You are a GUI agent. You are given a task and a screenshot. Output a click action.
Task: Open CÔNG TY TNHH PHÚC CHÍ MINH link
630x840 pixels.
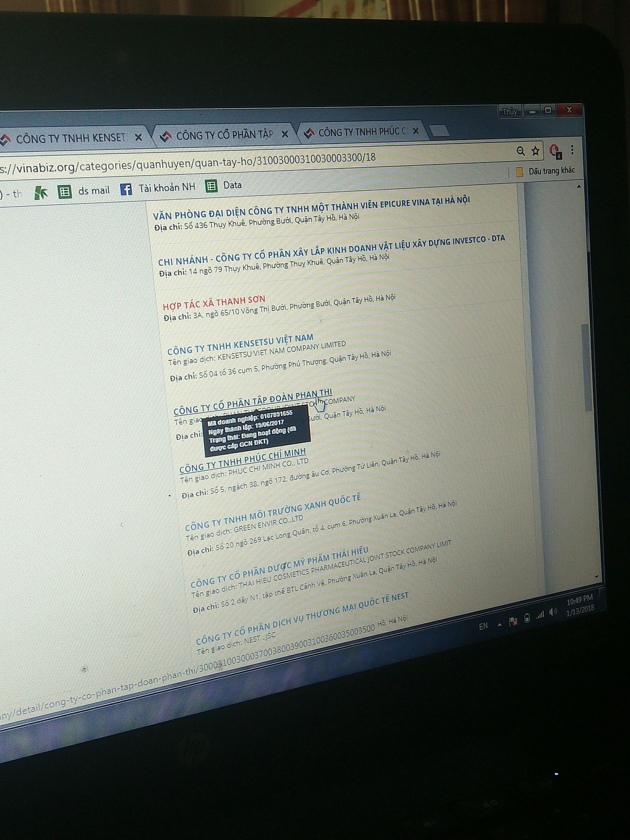[x=243, y=460]
